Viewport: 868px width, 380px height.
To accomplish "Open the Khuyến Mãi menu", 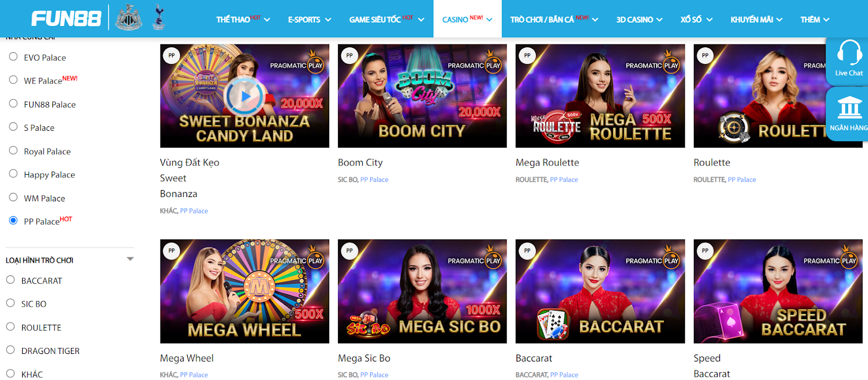I will click(x=756, y=20).
